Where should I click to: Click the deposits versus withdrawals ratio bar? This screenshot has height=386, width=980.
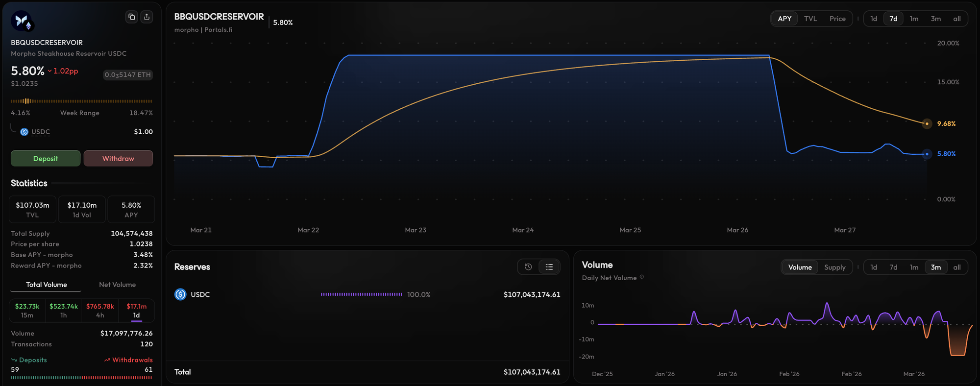click(81, 378)
